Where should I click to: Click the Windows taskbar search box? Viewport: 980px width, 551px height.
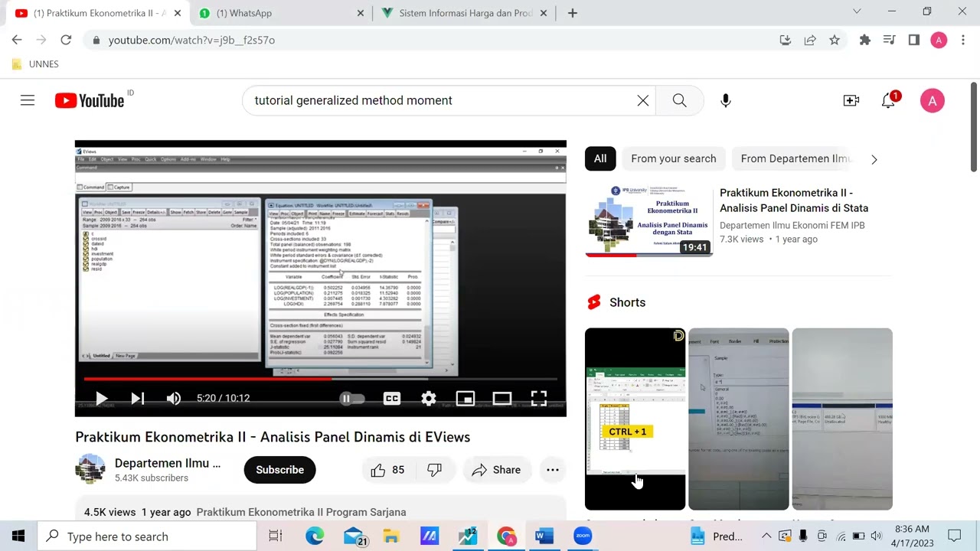(147, 536)
